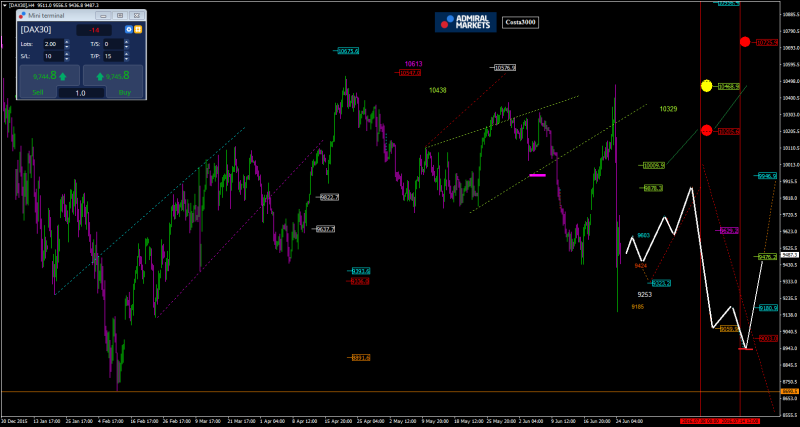Click the top red circle marker

tap(745, 42)
